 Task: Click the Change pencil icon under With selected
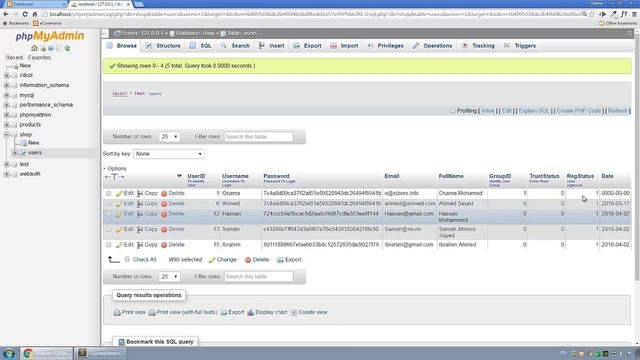click(x=212, y=260)
